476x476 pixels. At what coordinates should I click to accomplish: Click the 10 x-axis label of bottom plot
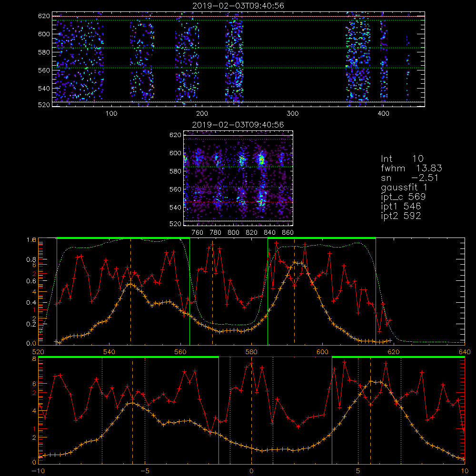point(465,471)
